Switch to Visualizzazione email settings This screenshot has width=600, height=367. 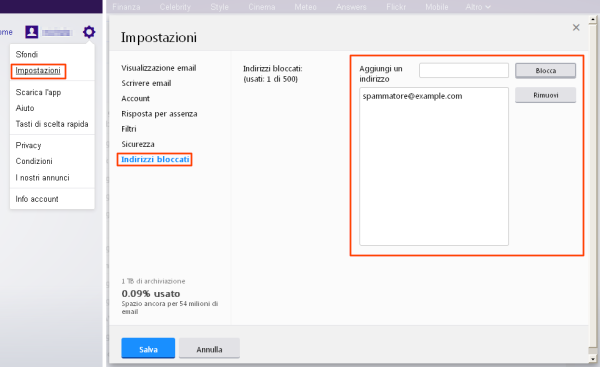[x=159, y=68]
